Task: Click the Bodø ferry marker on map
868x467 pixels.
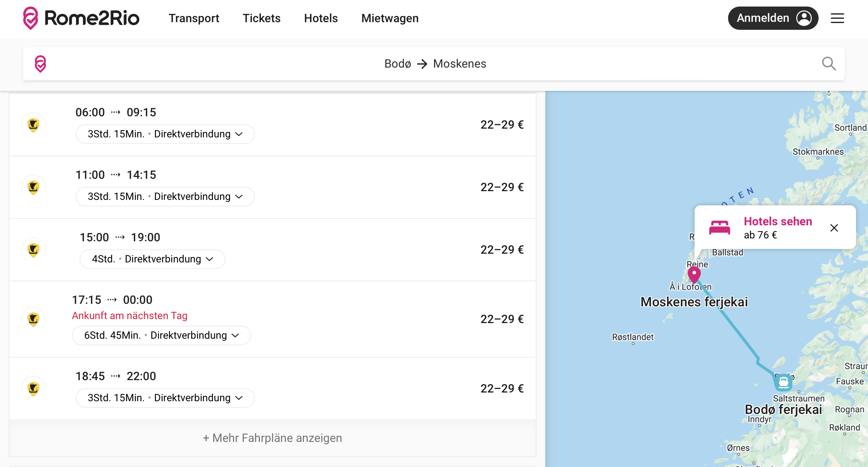Action: [x=783, y=382]
